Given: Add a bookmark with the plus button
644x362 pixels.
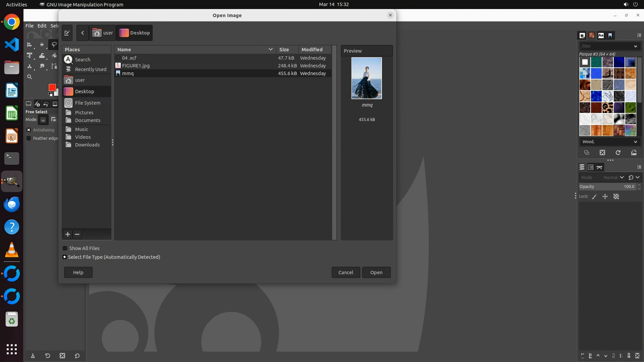Looking at the screenshot, I should (x=68, y=234).
